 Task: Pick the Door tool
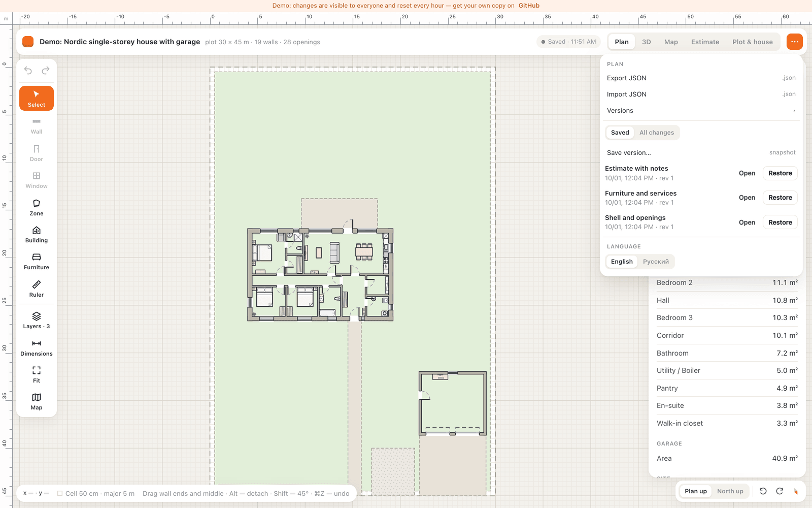click(37, 153)
